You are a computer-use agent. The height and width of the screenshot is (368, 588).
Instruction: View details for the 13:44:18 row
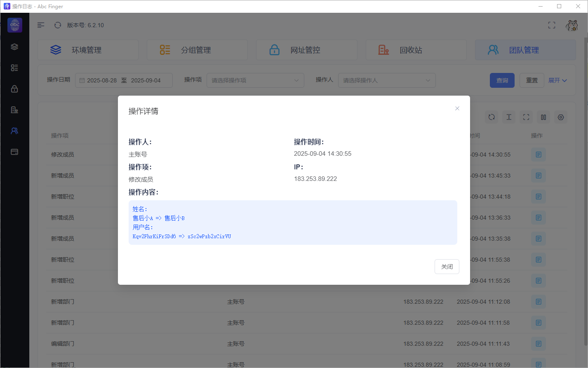539,197
